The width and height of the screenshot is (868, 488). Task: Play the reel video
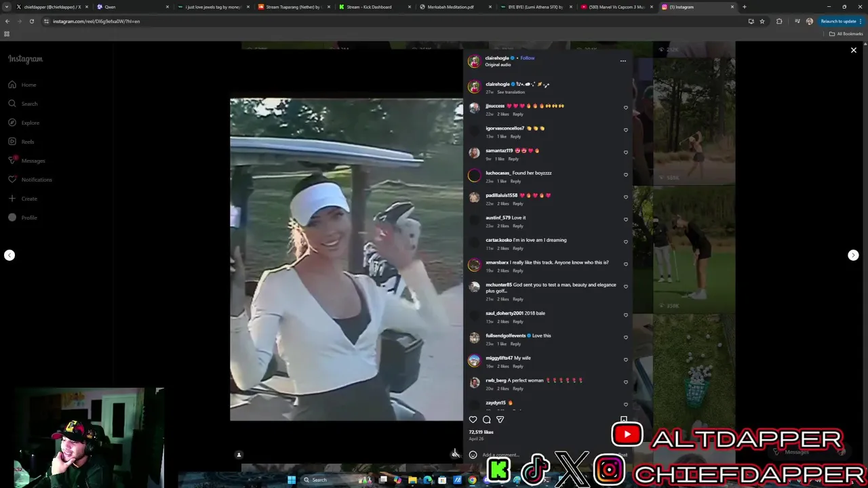(347, 260)
